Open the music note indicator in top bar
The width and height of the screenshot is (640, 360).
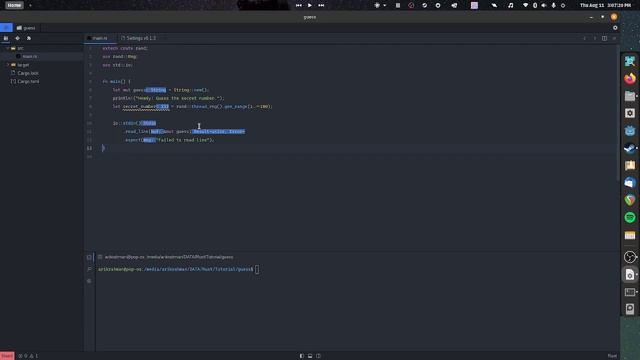click(511, 5)
